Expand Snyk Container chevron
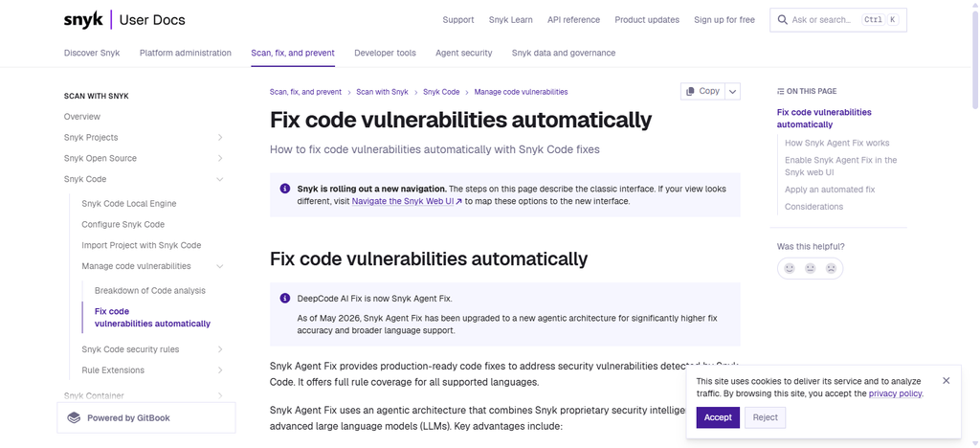The width and height of the screenshot is (980, 448). click(220, 395)
